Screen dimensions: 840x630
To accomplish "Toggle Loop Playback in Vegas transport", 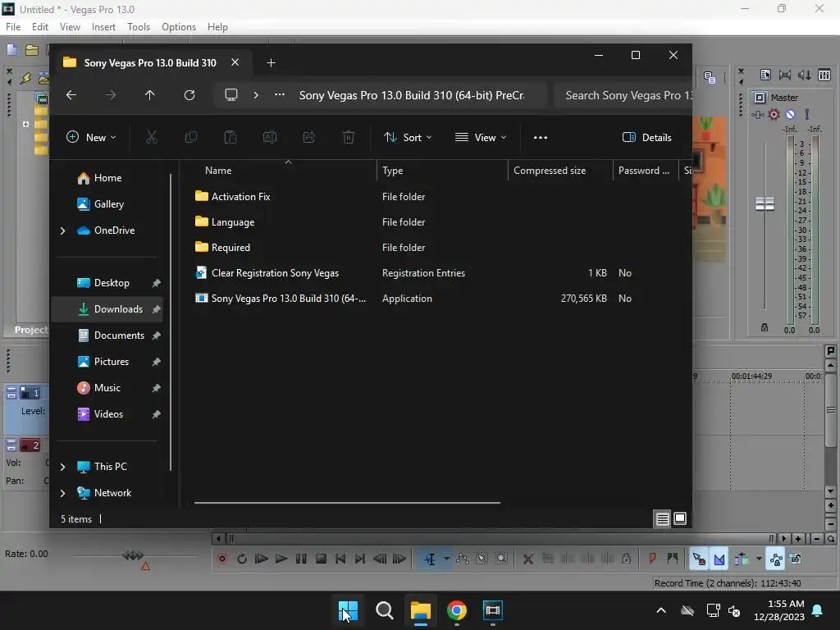I will [242, 559].
